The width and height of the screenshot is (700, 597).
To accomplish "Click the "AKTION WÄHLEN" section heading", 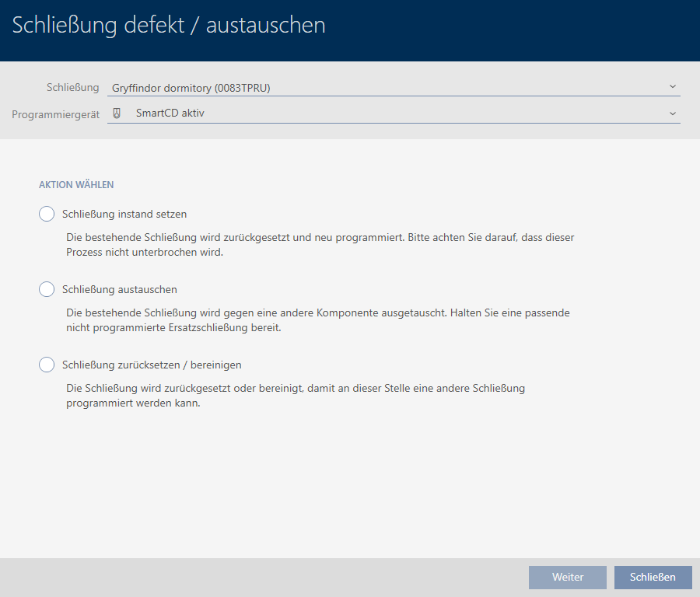I will [76, 185].
